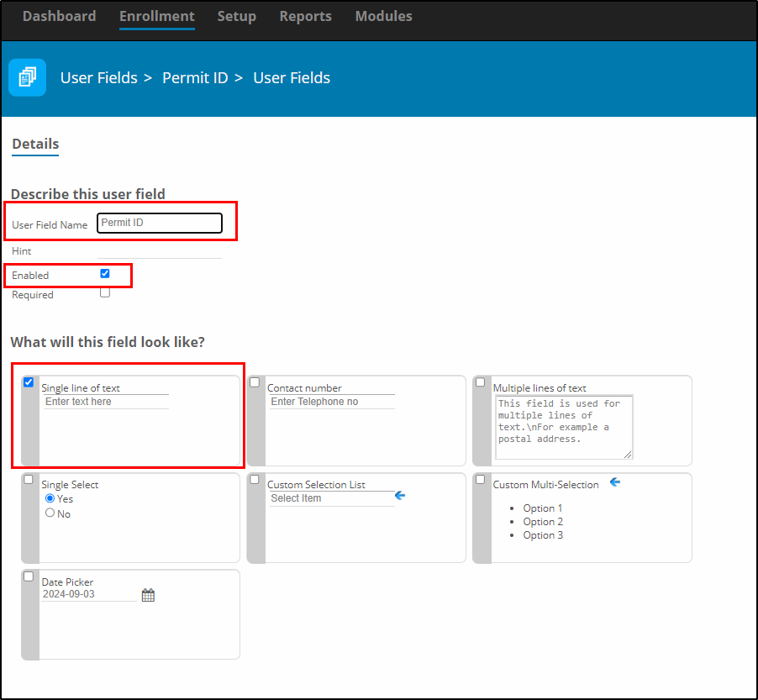
Task: Navigate to the first User Fields breadcrumb
Action: click(x=98, y=78)
